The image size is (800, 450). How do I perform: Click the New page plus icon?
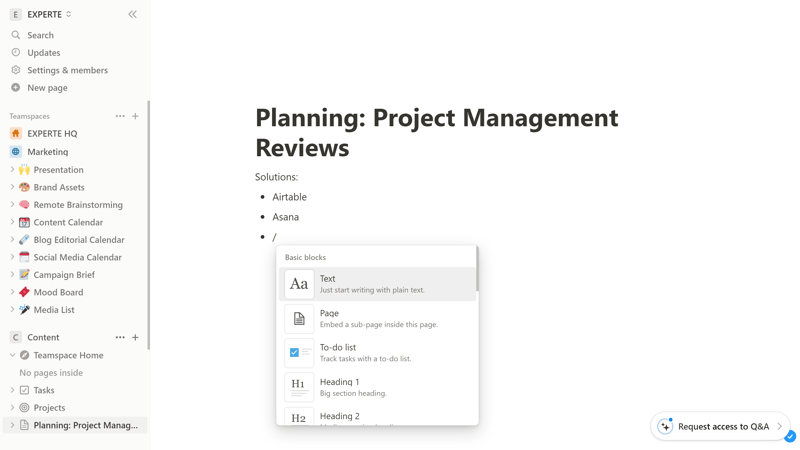[16, 87]
